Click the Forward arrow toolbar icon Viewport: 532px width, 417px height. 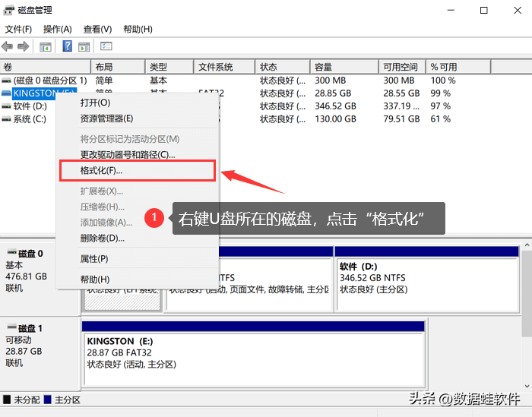[x=23, y=47]
